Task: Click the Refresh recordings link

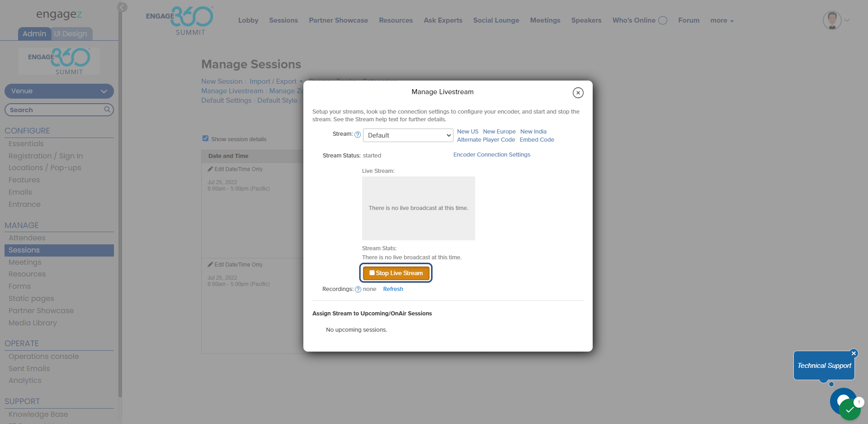Action: (x=393, y=289)
